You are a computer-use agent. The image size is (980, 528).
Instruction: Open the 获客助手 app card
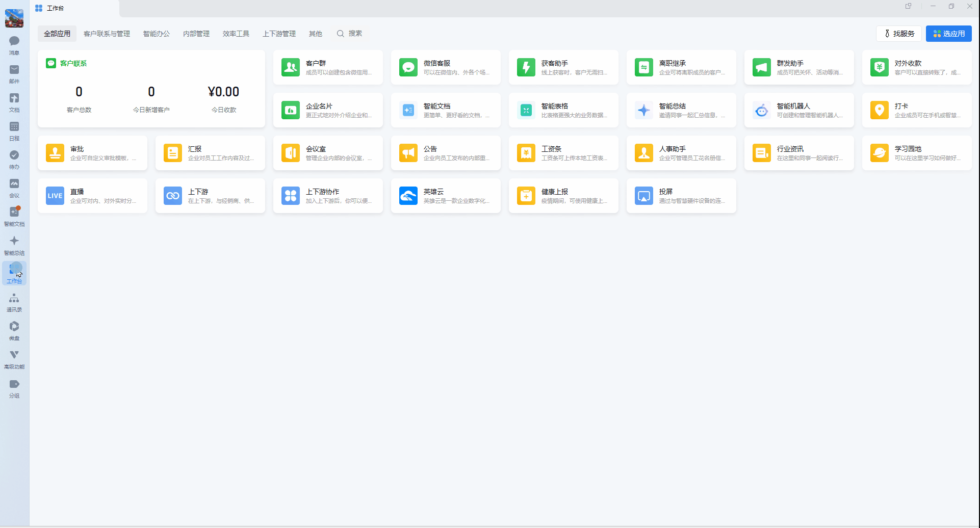click(563, 67)
